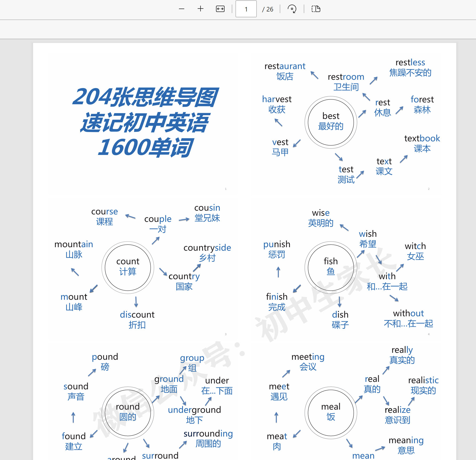This screenshot has width=476, height=460.
Task: Click the word 'forest'
Action: click(x=422, y=99)
